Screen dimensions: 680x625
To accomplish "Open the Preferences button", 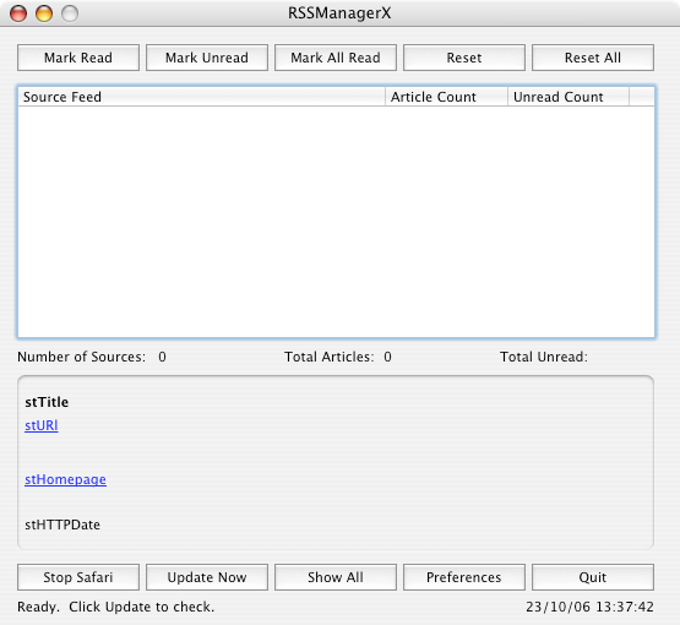I will (x=464, y=577).
